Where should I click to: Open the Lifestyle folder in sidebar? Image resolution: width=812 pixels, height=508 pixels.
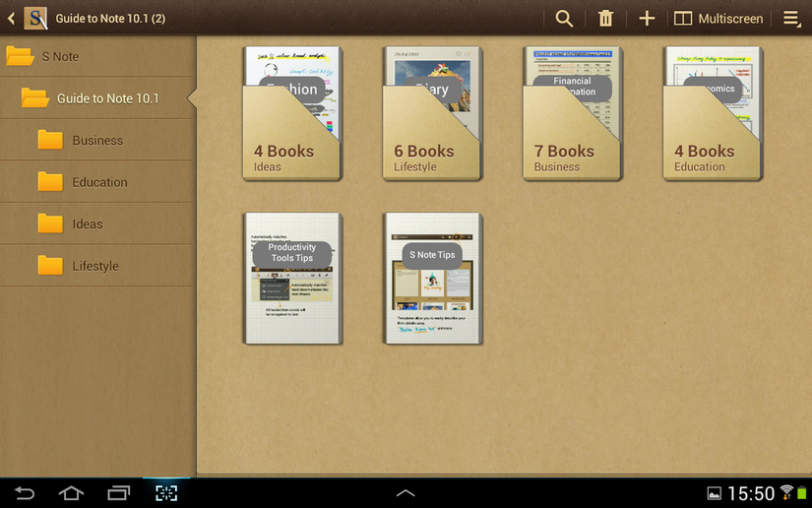coord(96,266)
